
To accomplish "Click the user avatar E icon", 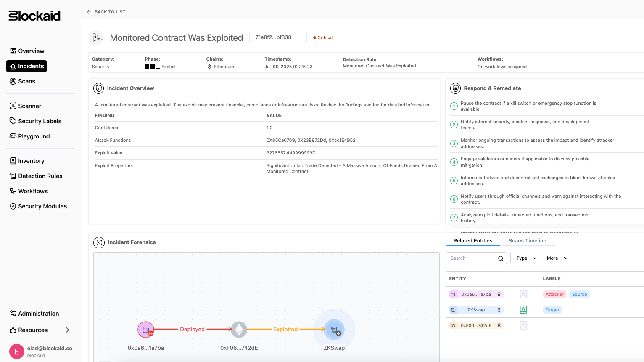I will pyautogui.click(x=17, y=351).
